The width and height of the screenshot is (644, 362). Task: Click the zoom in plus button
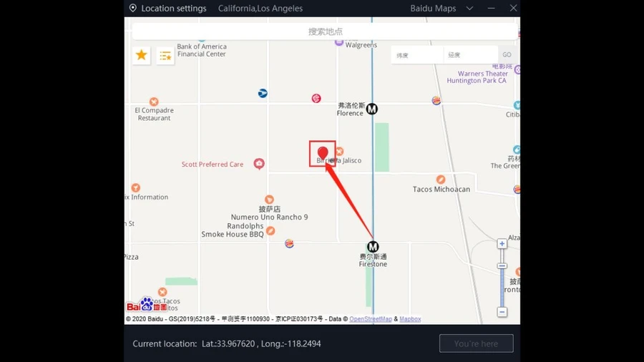pyautogui.click(x=502, y=244)
